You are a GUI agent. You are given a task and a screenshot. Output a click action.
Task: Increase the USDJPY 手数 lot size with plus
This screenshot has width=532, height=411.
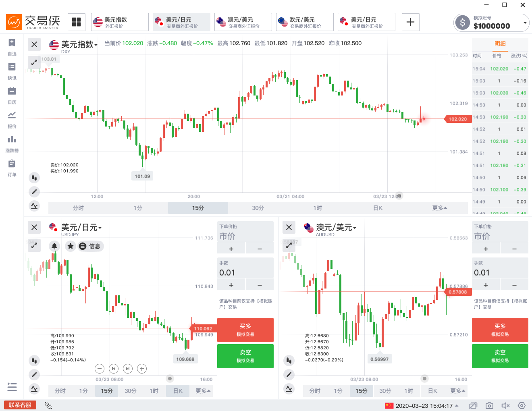tap(231, 285)
